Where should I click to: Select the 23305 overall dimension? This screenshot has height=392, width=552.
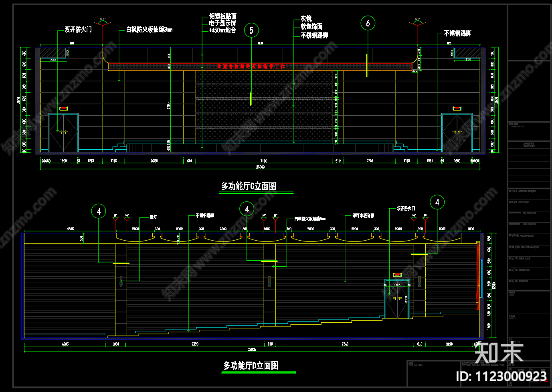coord(252,350)
